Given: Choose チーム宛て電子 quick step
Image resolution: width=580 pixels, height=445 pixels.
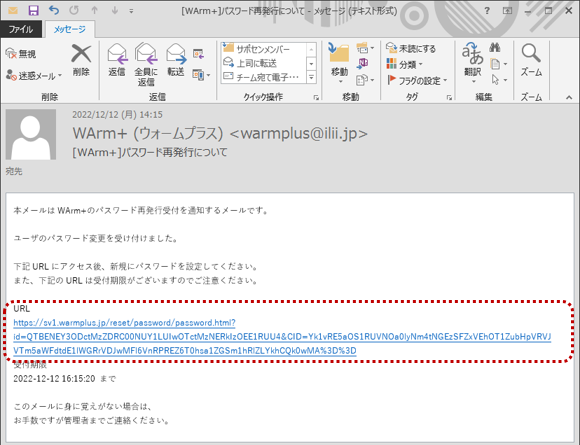Looking at the screenshot, I should tap(263, 77).
